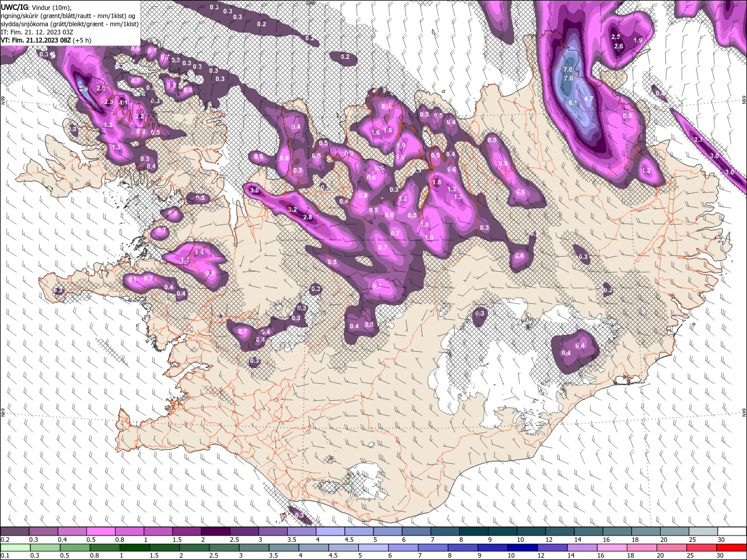Screen dimensions: 747x560
Task: Select the 1.9 value in the northeast
Action: pyautogui.click(x=638, y=40)
